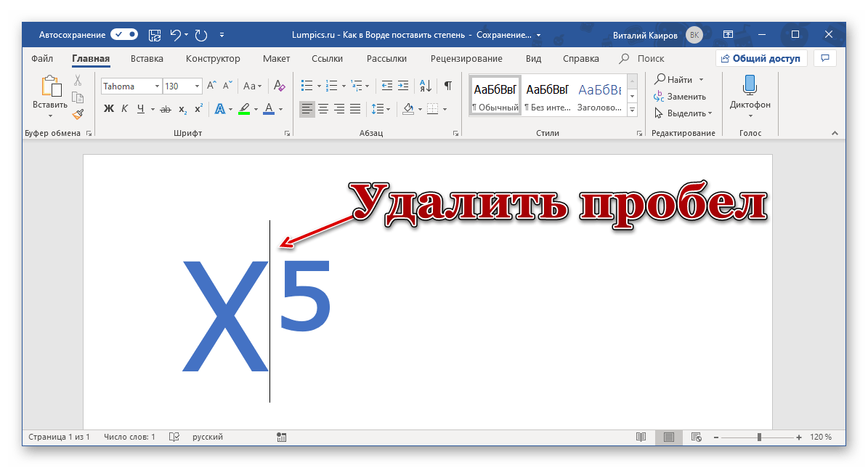Toggle show paragraph marks ¶
The image size is (868, 468).
tap(448, 86)
